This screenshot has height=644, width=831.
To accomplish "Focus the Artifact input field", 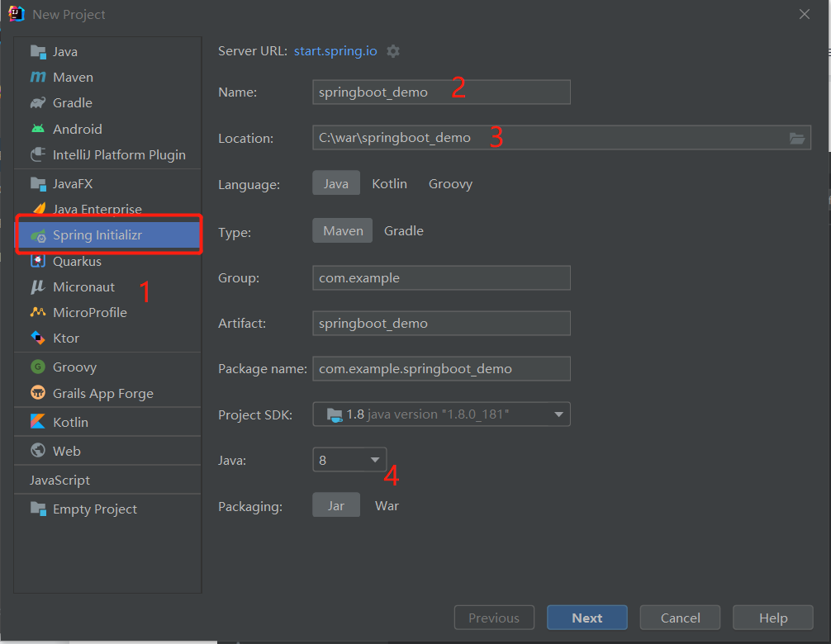I will (x=441, y=323).
